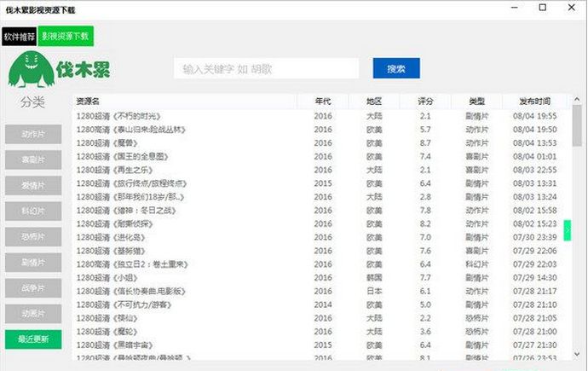Click 科幻片 type in the 独立日2 row
The width and height of the screenshot is (588, 371).
coord(477,264)
